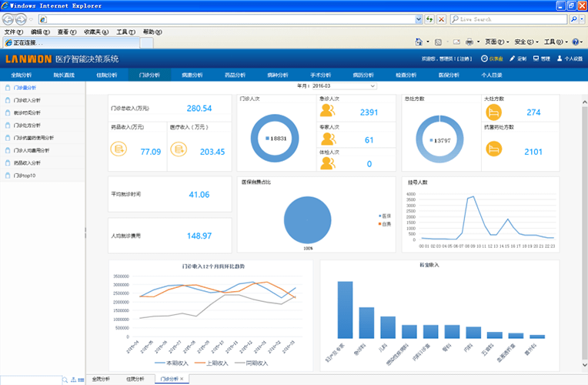This screenshot has height=385, width=588.
Task: Click the 大处方数 orange bed icon
Action: click(x=494, y=112)
